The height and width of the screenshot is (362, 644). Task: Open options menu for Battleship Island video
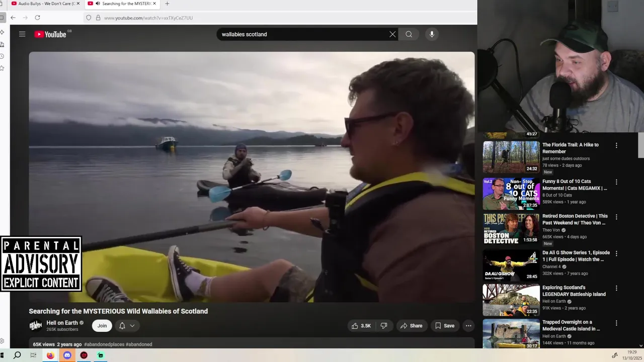click(x=616, y=288)
